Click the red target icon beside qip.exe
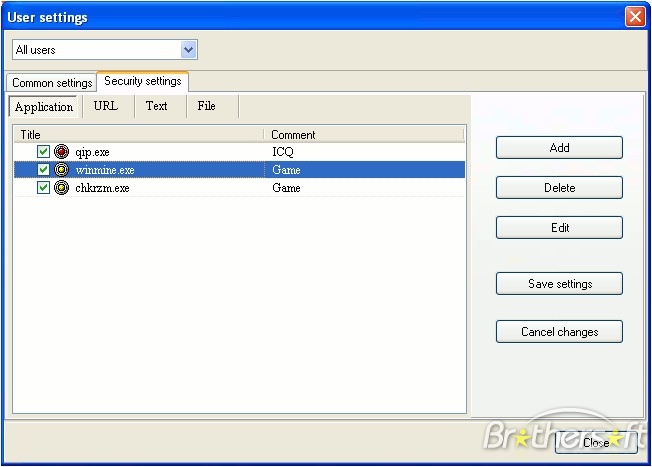Screen dimensions: 652x467 coord(62,152)
